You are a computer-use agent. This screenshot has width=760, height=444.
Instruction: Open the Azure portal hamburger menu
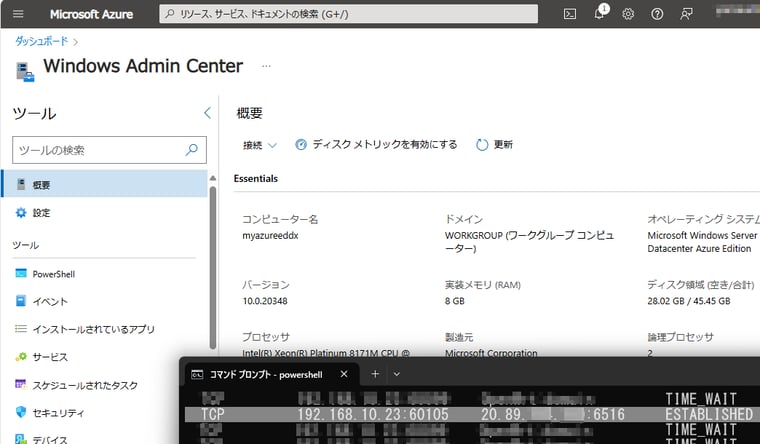click(18, 14)
